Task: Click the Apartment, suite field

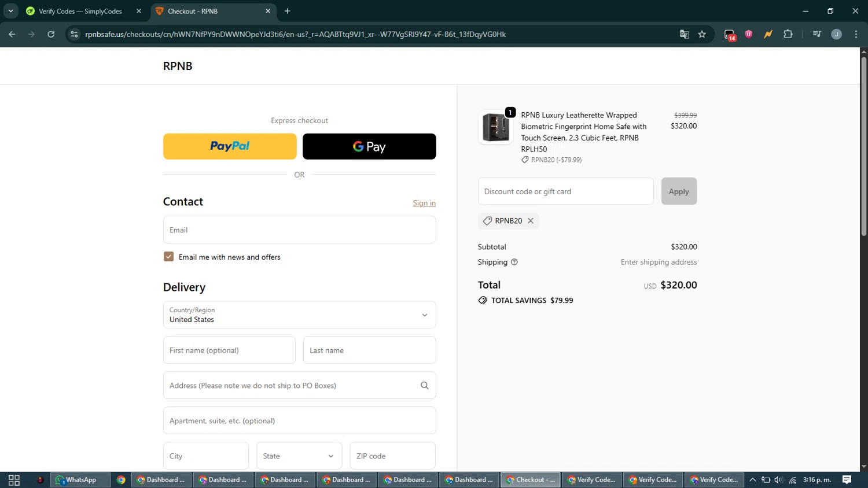Action: tap(300, 420)
